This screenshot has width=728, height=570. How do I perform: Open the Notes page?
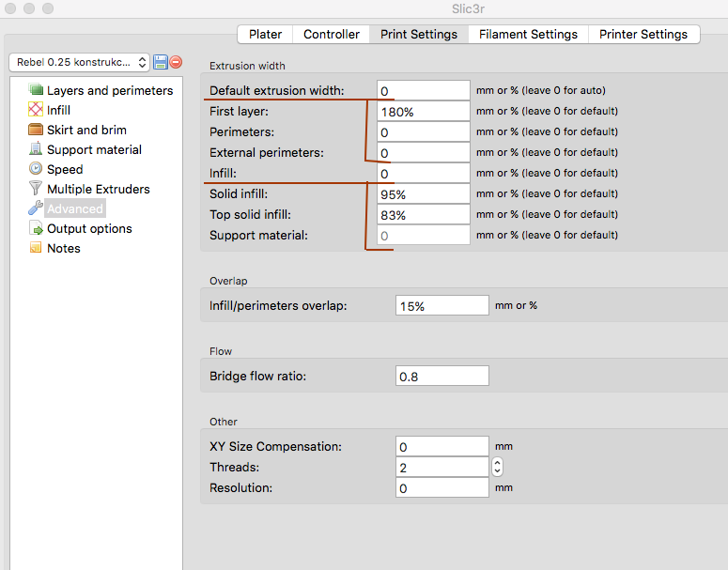coord(63,248)
